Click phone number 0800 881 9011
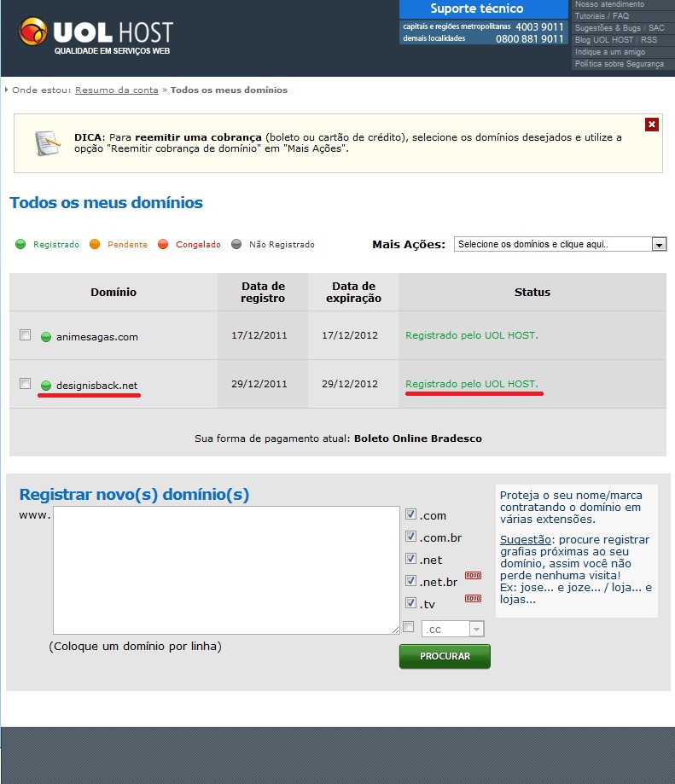The width and height of the screenshot is (675, 784). coord(529,39)
